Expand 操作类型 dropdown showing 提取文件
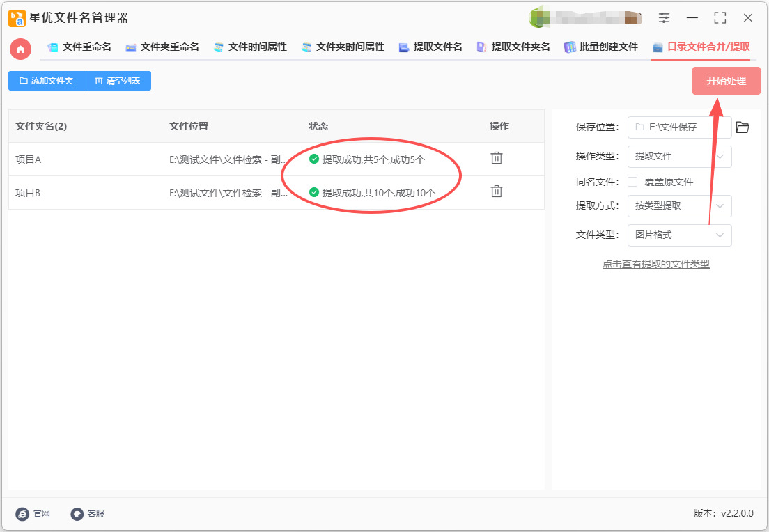Image resolution: width=769 pixels, height=532 pixels. [x=679, y=157]
